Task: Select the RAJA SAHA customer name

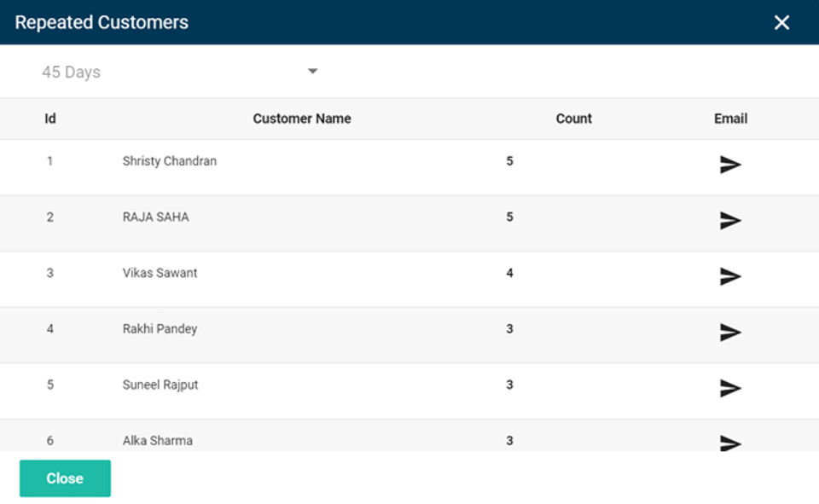Action: pyautogui.click(x=156, y=217)
